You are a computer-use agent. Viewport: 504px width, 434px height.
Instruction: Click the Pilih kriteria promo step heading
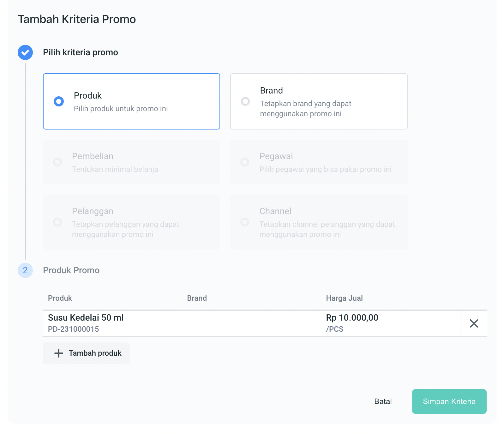tap(81, 52)
